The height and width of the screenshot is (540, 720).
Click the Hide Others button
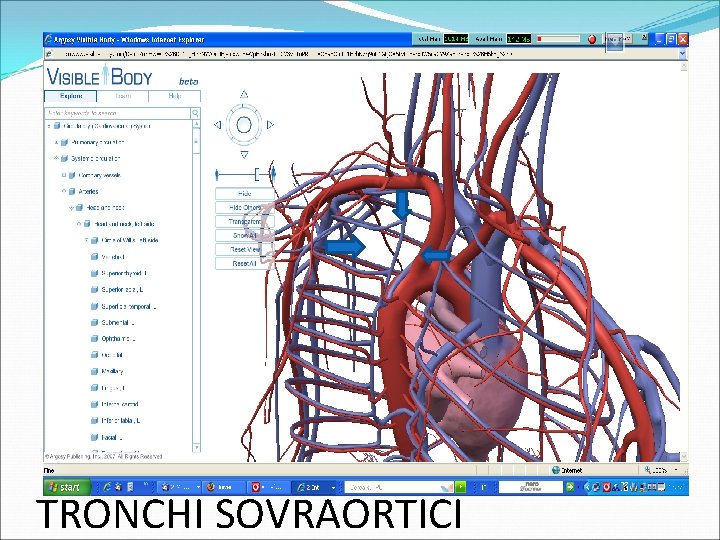click(x=245, y=208)
